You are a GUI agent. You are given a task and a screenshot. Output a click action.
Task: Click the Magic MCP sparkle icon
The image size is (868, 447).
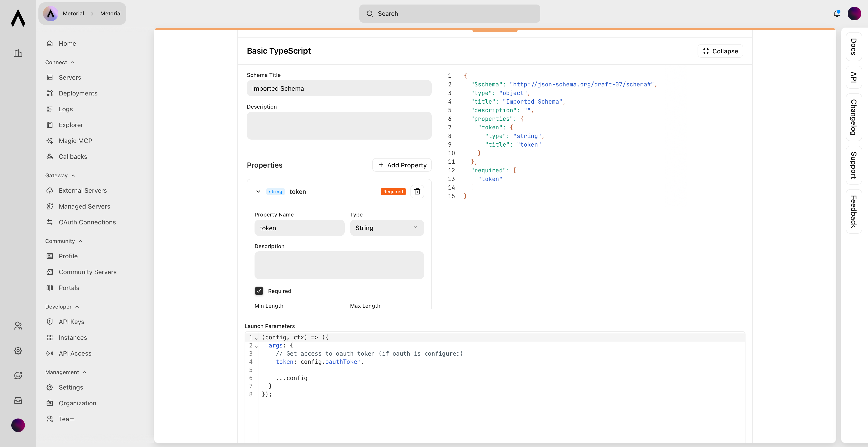tap(50, 140)
